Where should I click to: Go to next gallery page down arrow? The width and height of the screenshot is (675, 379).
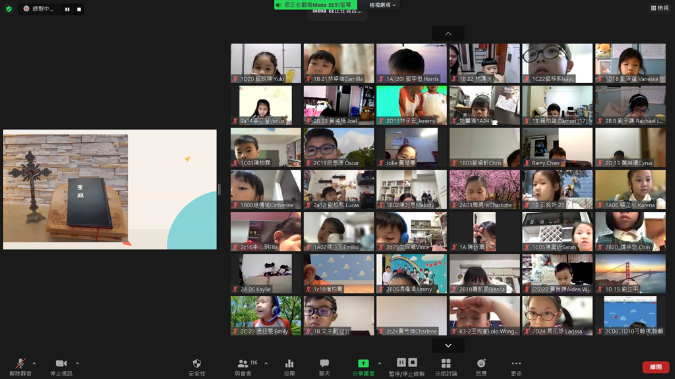[448, 345]
